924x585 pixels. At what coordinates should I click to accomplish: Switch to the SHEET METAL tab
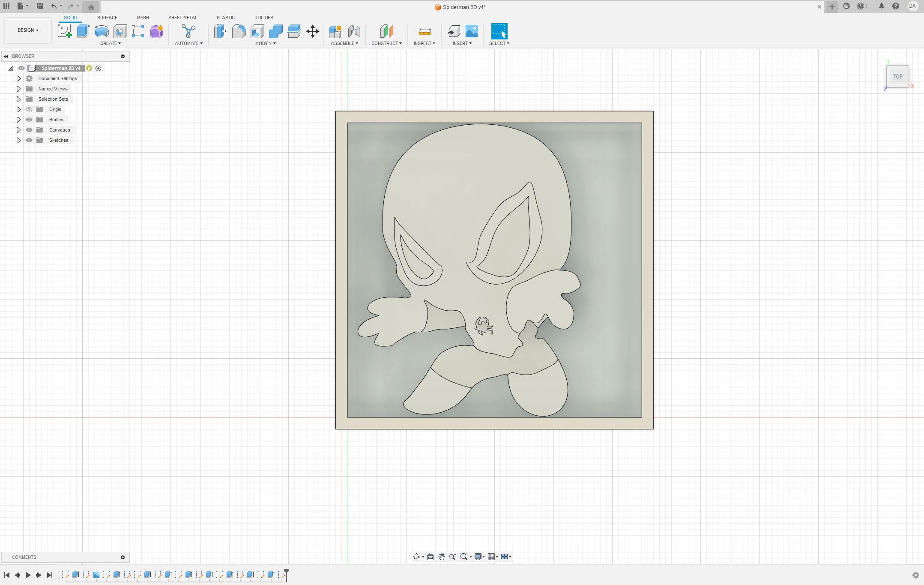point(182,18)
